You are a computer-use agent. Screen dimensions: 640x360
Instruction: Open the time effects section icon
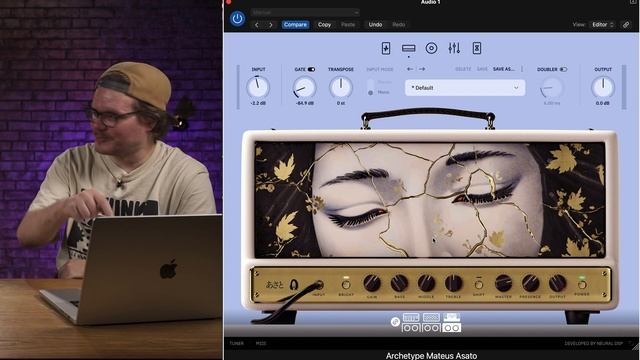point(477,48)
